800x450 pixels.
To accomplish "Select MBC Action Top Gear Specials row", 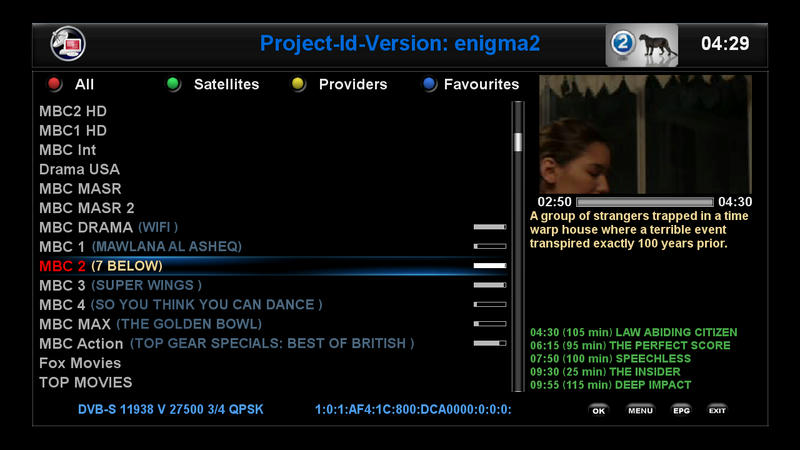I will point(273,343).
